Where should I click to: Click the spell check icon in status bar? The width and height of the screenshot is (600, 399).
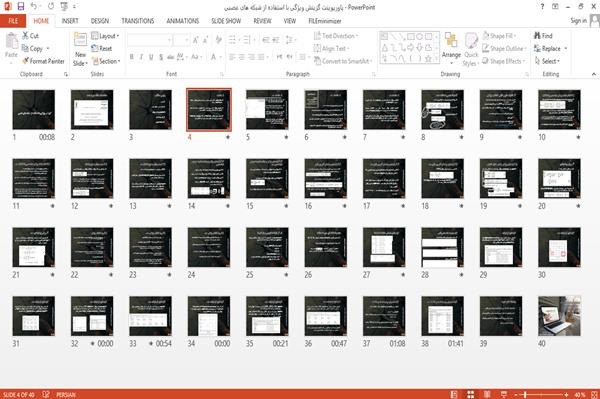(x=46, y=394)
